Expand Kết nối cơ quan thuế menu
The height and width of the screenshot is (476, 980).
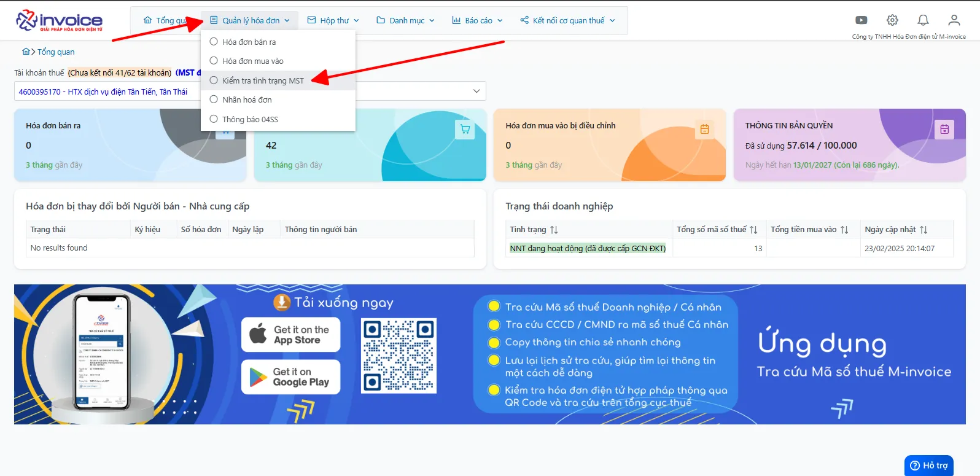[x=567, y=20]
